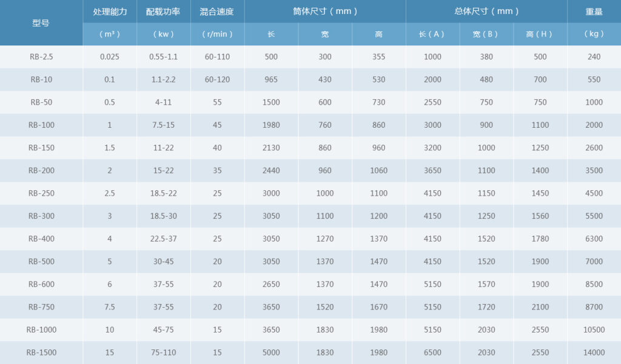Select power value 0.55-1.1
The height and width of the screenshot is (364, 621).
point(163,57)
